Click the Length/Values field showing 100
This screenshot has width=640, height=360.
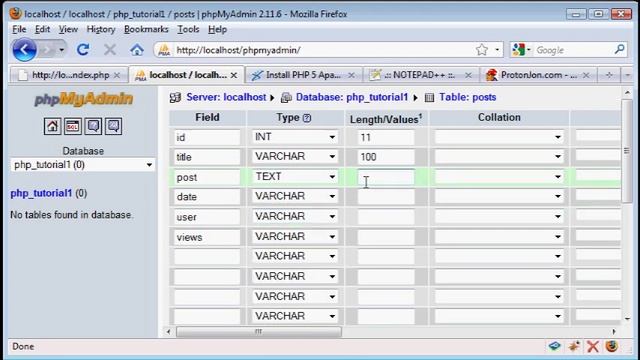(386, 157)
